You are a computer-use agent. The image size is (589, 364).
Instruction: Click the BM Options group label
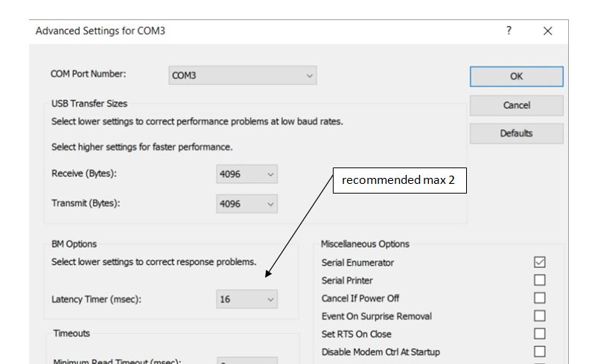70,244
